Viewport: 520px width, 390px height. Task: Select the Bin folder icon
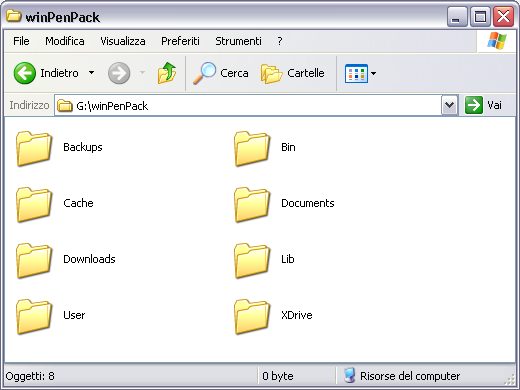tap(252, 148)
